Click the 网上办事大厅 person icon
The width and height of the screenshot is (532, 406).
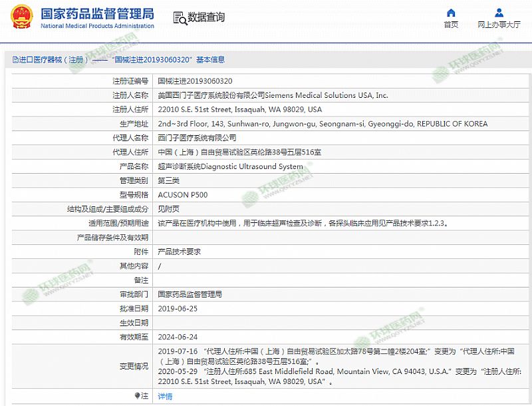coord(499,13)
